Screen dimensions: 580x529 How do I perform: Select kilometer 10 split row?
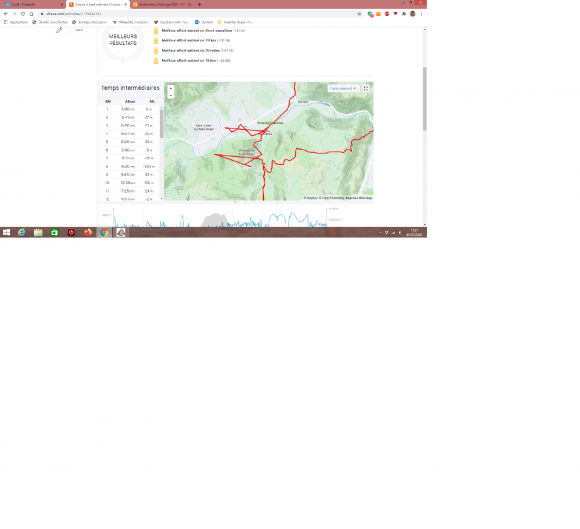point(129,183)
